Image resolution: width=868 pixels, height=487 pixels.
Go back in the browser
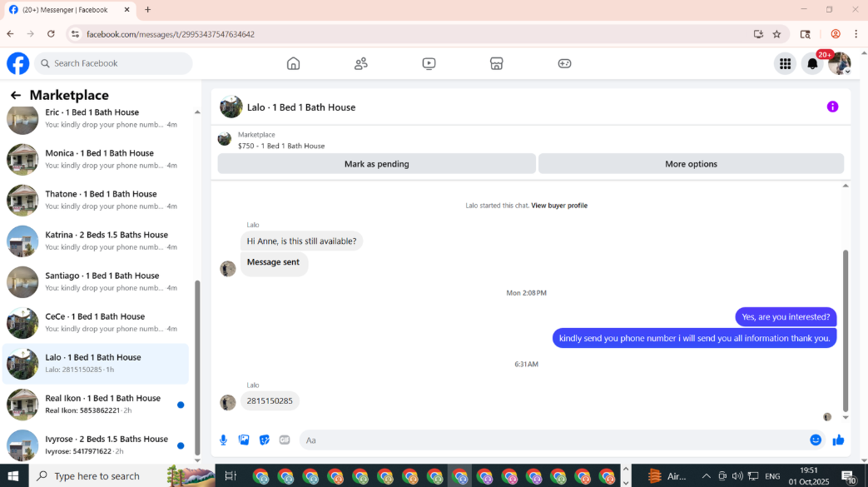[x=11, y=34]
